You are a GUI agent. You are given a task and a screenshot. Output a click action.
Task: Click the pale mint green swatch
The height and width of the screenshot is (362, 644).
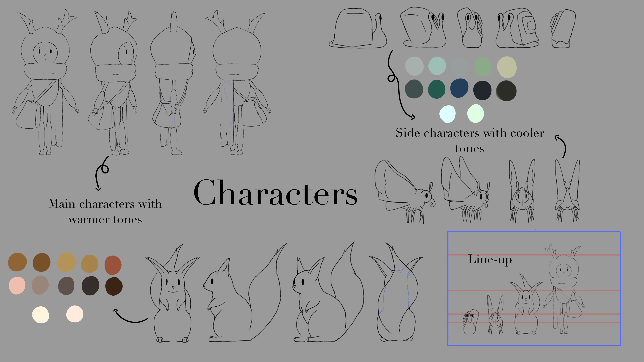[475, 114]
